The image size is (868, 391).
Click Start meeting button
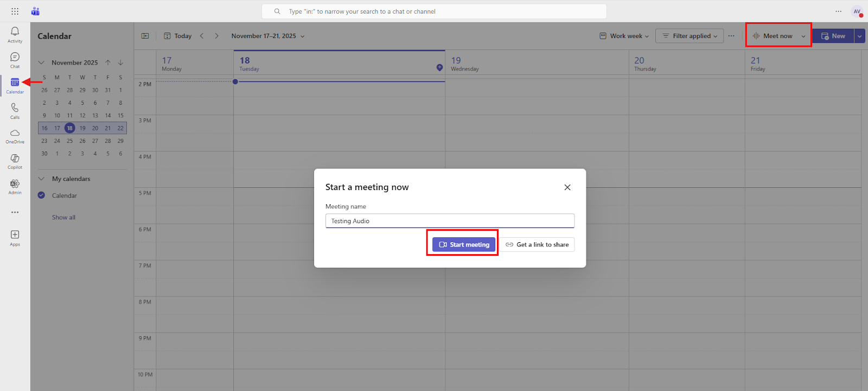point(464,244)
